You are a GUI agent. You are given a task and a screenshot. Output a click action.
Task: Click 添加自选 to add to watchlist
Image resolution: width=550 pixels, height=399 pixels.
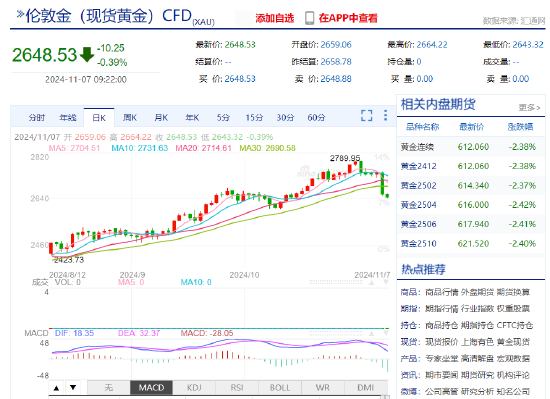coord(275,18)
